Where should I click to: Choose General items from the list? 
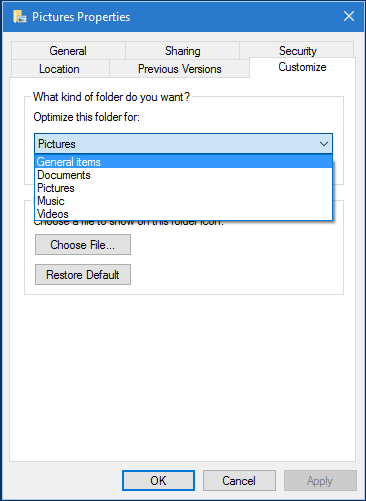click(x=183, y=162)
